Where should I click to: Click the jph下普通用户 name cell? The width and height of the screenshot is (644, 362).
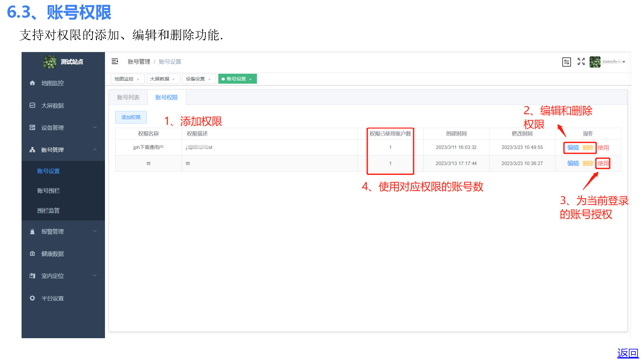point(148,147)
